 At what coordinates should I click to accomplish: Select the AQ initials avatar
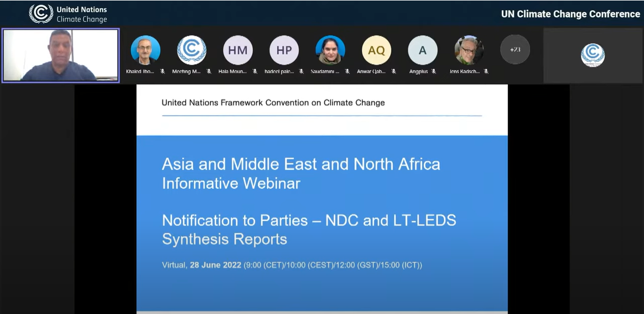click(x=377, y=50)
